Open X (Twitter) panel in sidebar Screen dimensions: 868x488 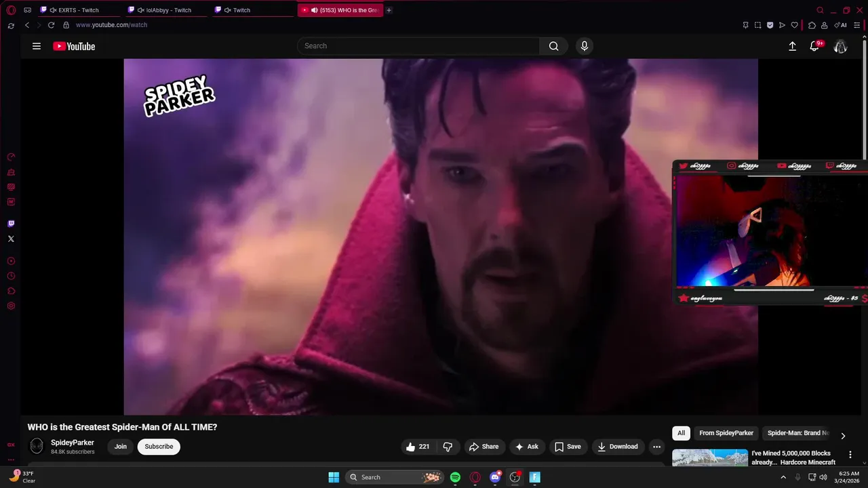(11, 239)
